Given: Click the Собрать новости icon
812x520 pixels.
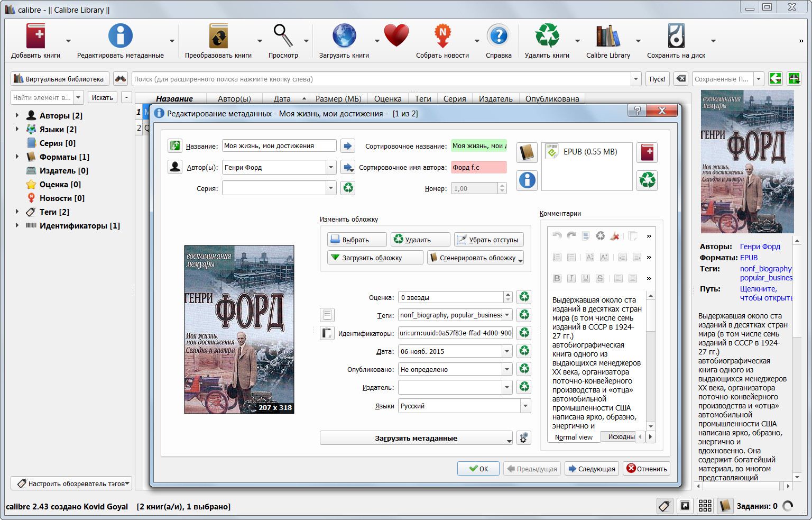Looking at the screenshot, I should (442, 37).
